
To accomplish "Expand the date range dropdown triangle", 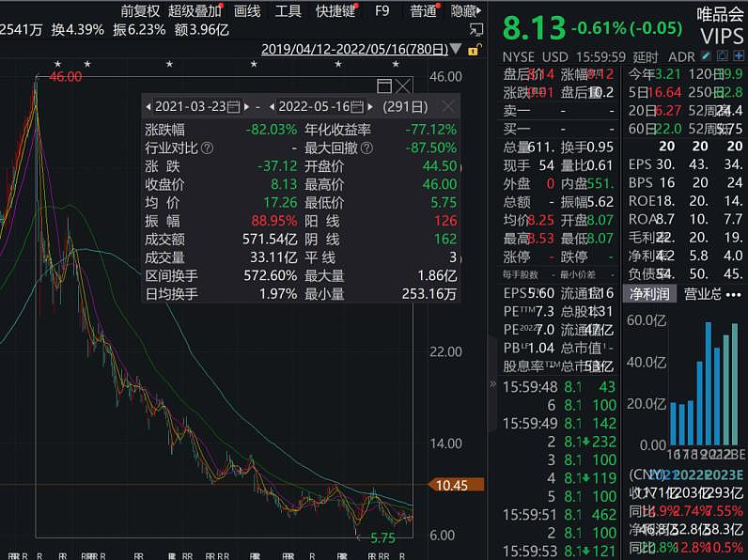I will pos(456,49).
